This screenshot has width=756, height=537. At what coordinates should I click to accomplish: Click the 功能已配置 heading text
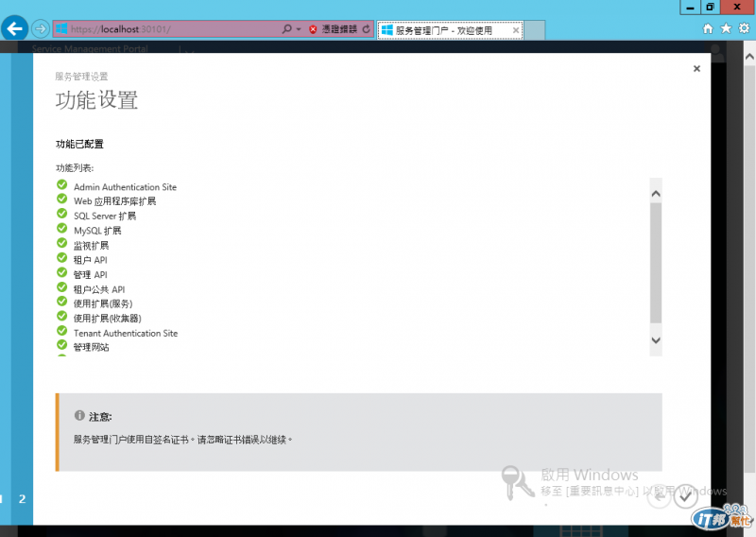point(79,145)
